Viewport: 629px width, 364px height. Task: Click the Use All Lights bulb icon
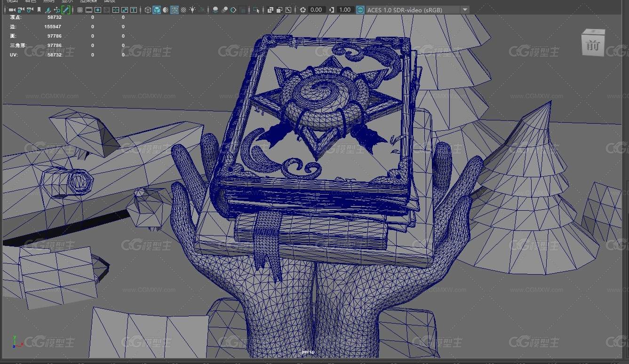(193, 10)
